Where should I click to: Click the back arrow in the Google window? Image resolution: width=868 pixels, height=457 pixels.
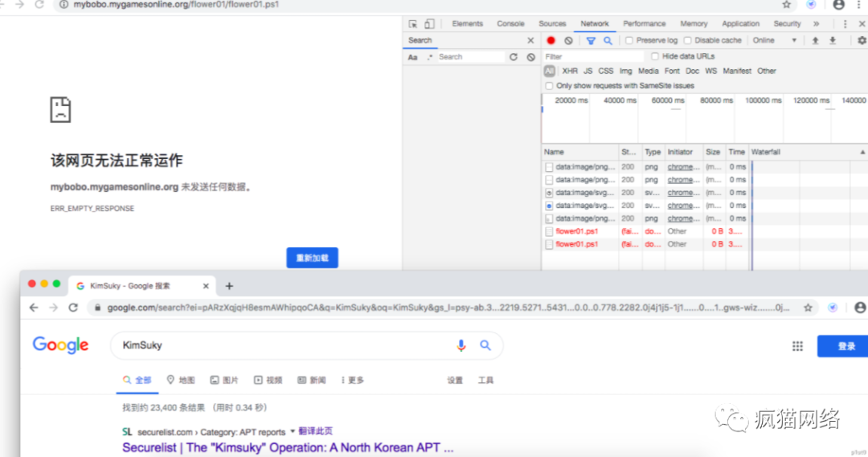34,308
